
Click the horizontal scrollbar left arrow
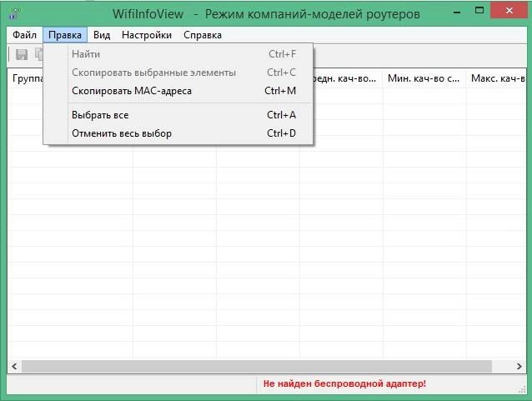pos(14,366)
